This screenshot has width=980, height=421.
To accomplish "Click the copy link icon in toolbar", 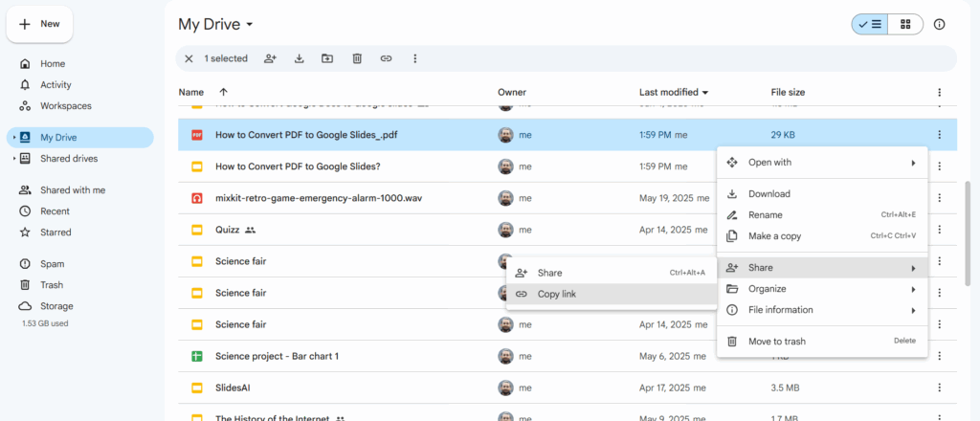I will [x=386, y=58].
